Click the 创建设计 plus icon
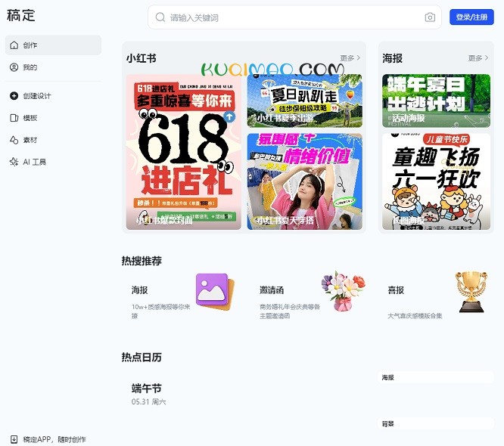 coord(14,96)
